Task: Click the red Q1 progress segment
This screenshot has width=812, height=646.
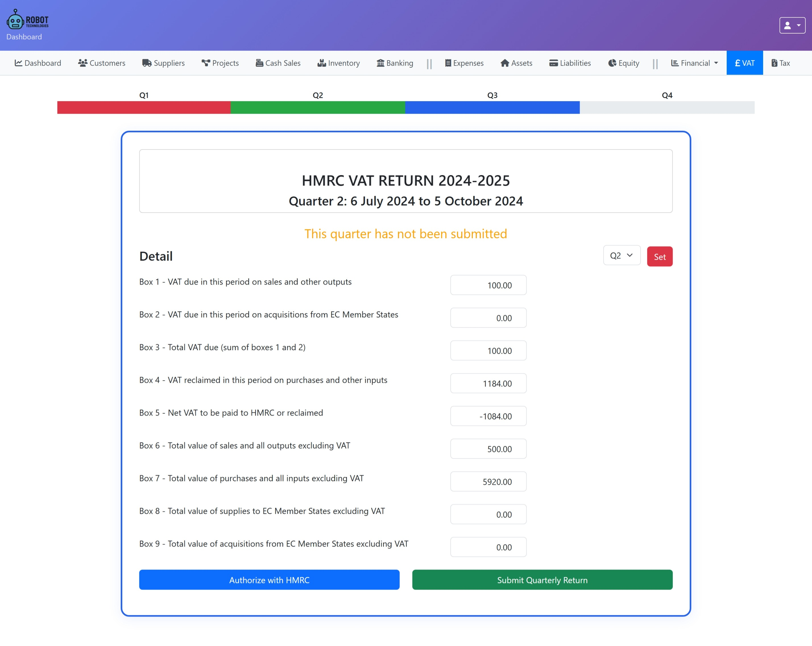Action: click(x=144, y=107)
